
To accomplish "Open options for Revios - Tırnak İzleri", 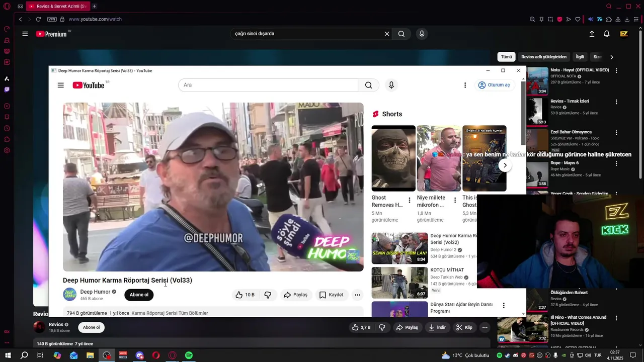I will pyautogui.click(x=616, y=102).
